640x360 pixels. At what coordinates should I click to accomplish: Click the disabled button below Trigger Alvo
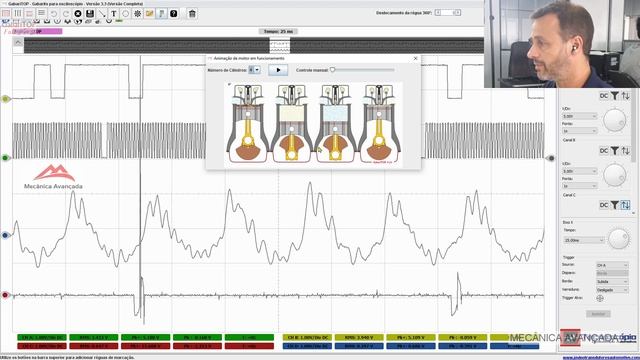598,314
